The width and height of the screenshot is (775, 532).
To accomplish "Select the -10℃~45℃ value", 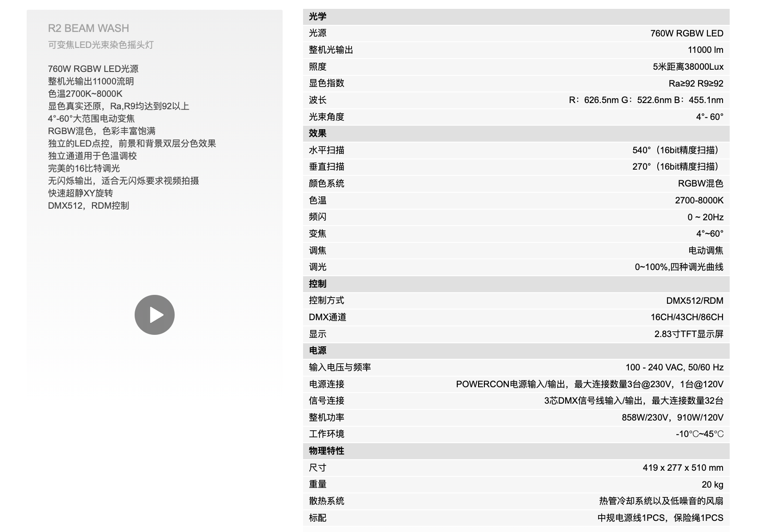I will [699, 434].
